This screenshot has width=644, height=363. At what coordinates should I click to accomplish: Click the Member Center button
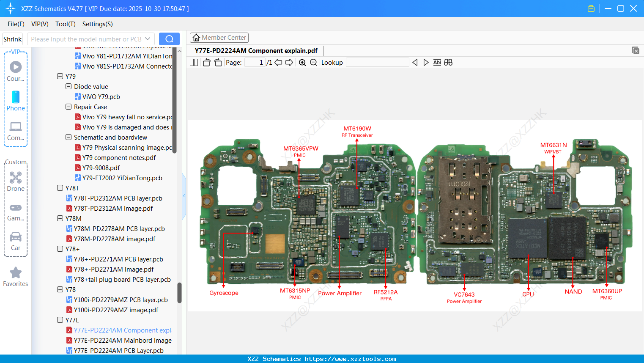coord(219,37)
